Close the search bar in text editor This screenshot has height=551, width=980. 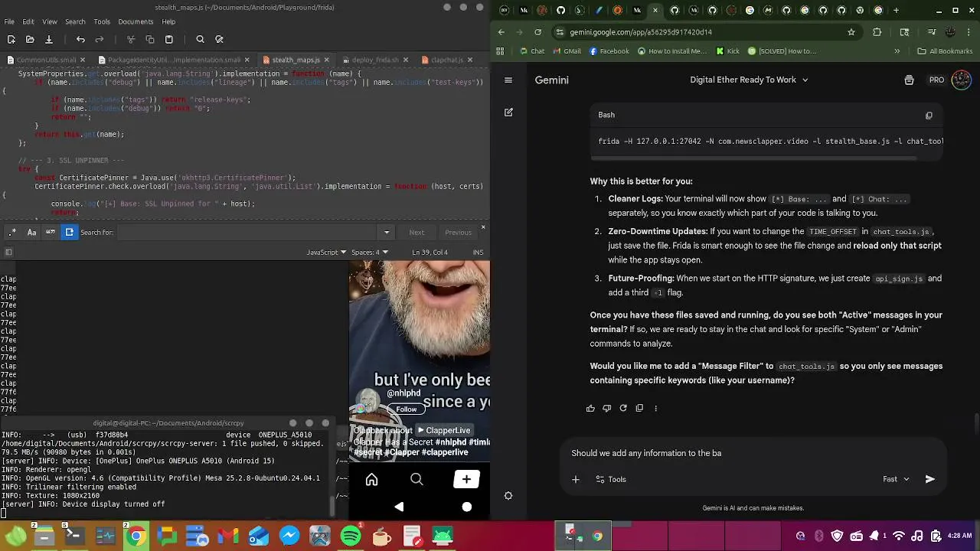point(483,227)
